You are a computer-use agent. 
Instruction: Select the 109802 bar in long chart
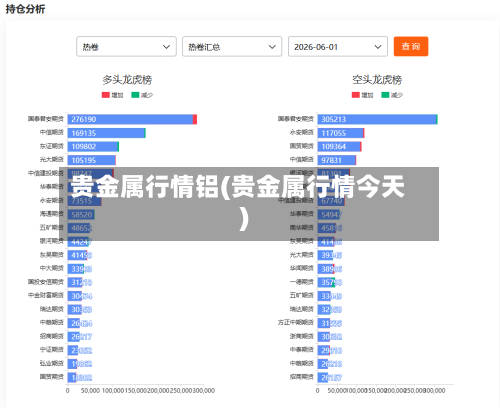[x=93, y=147]
